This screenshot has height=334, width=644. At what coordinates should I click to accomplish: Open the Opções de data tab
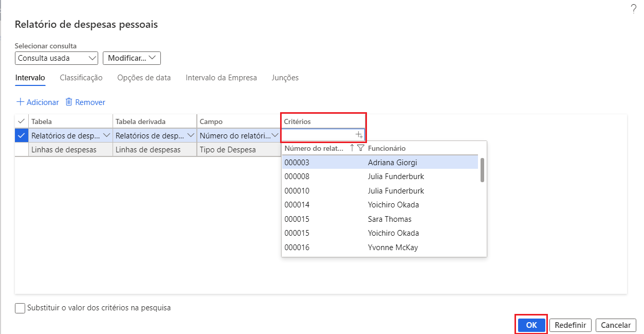tap(144, 78)
